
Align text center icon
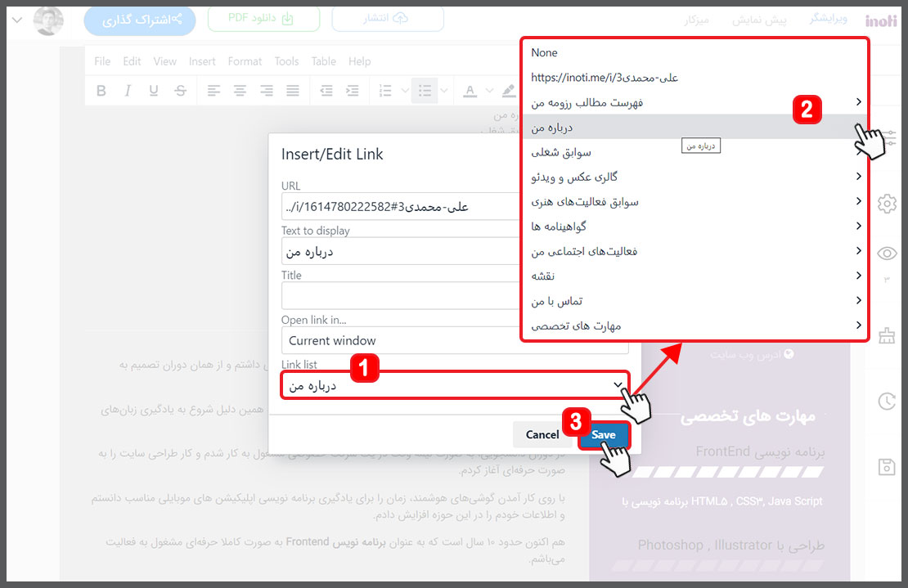(240, 90)
